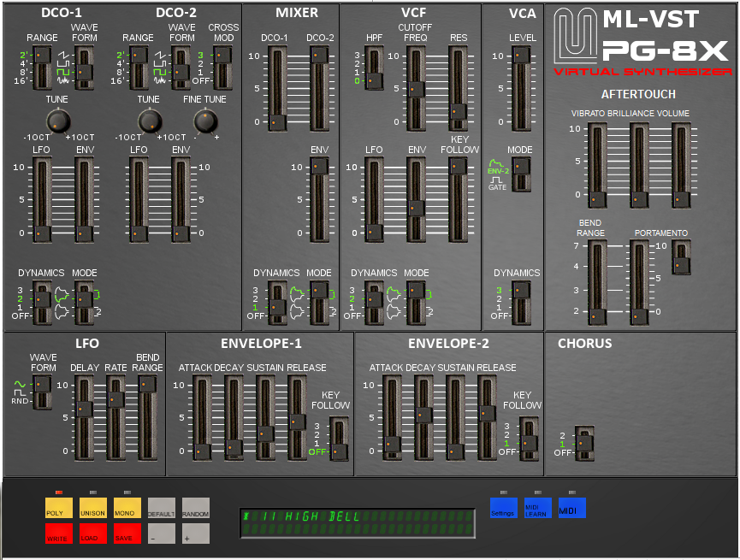This screenshot has width=740, height=560.
Task: Click VCF KEY FOLLOW slider handle
Action: click(458, 166)
